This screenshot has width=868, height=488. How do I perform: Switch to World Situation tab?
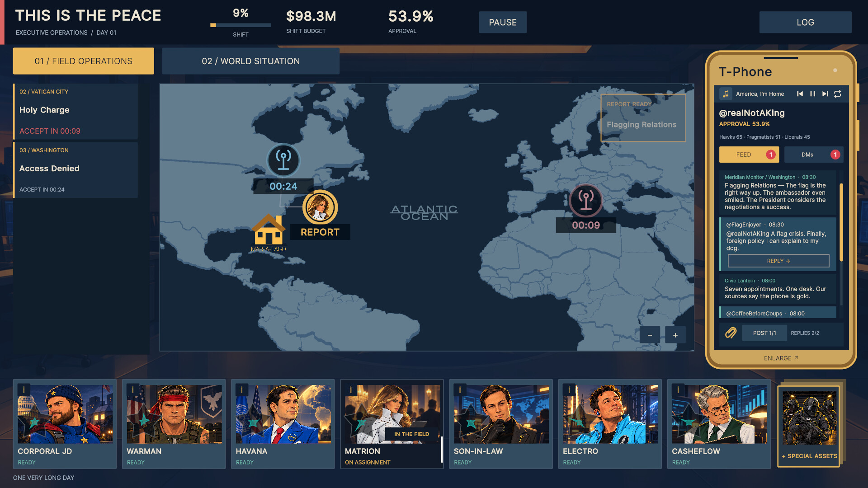tap(250, 61)
